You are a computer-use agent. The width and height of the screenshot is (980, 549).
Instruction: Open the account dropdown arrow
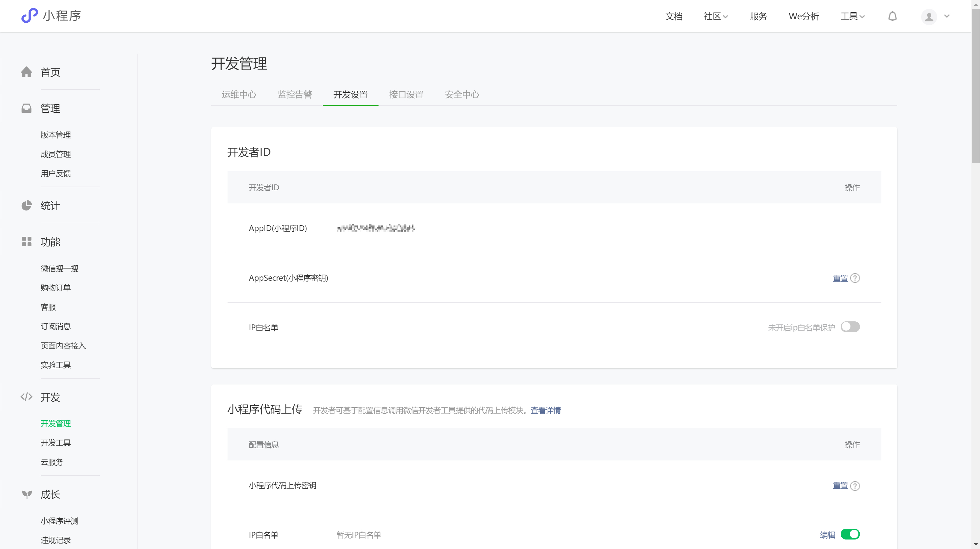pos(947,16)
